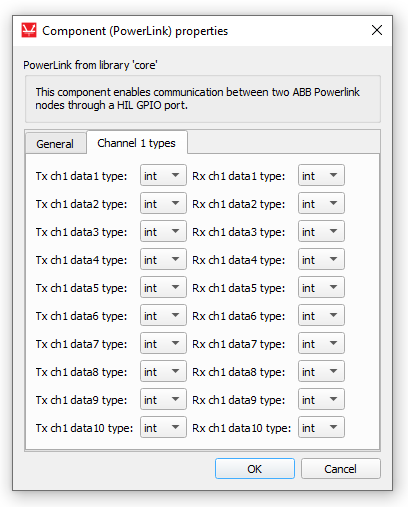This screenshot has height=507, width=408.
Task: Switch to the General tab
Action: tap(55, 144)
